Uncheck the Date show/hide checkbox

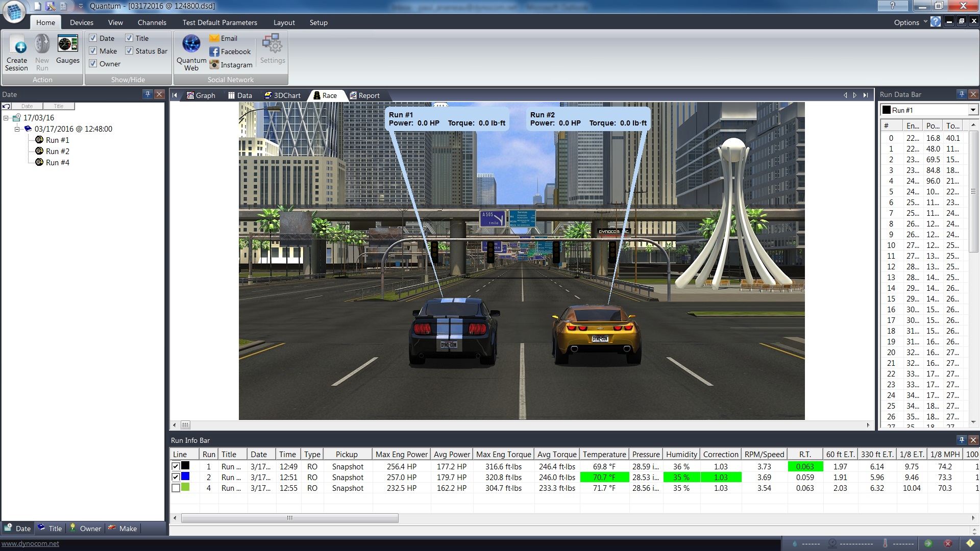point(93,38)
